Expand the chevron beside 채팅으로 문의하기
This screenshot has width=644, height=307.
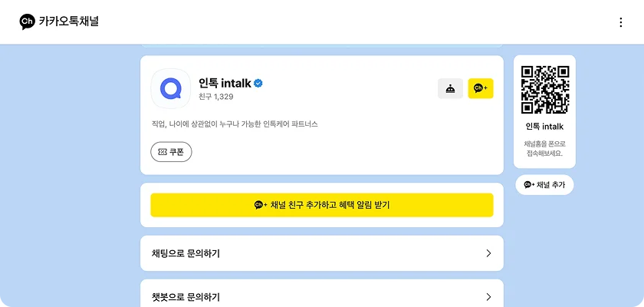pos(488,253)
